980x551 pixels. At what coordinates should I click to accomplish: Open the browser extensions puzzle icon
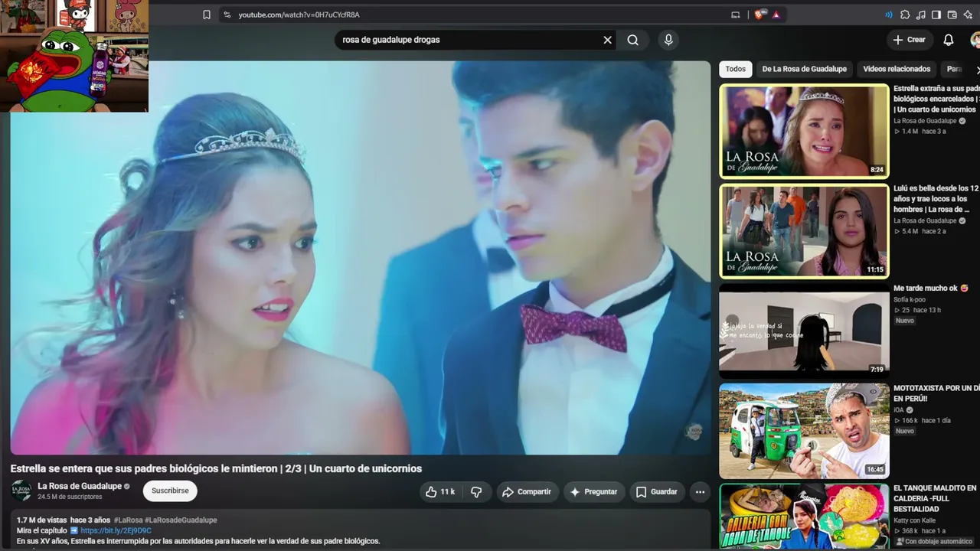click(905, 15)
